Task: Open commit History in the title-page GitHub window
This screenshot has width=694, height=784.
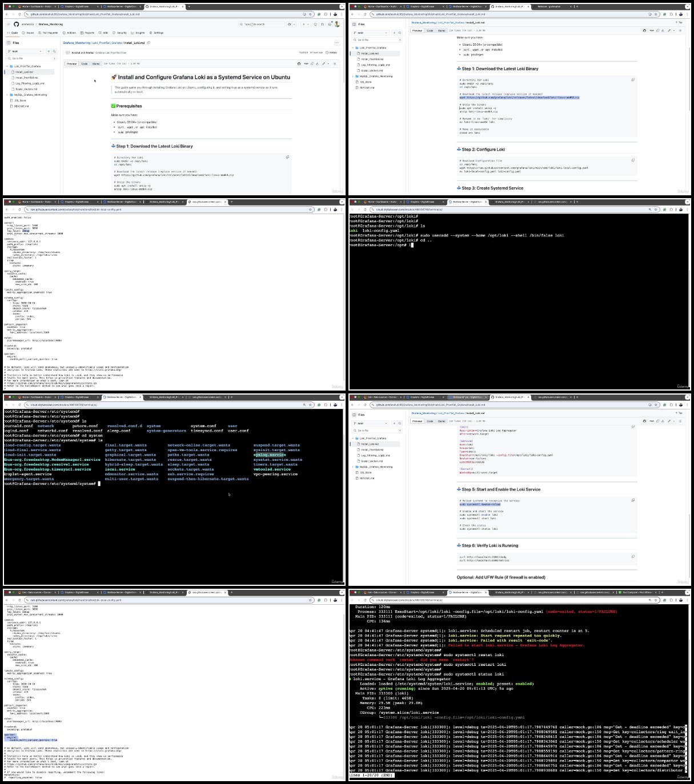Action: [331, 53]
